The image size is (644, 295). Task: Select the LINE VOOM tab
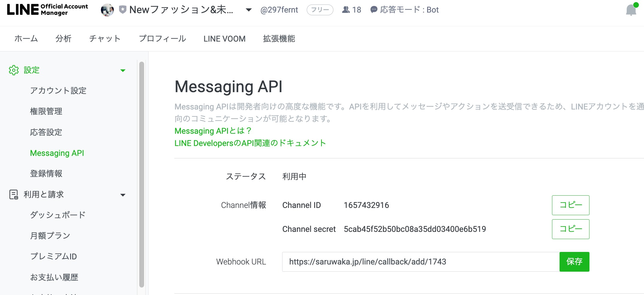pyautogui.click(x=224, y=39)
